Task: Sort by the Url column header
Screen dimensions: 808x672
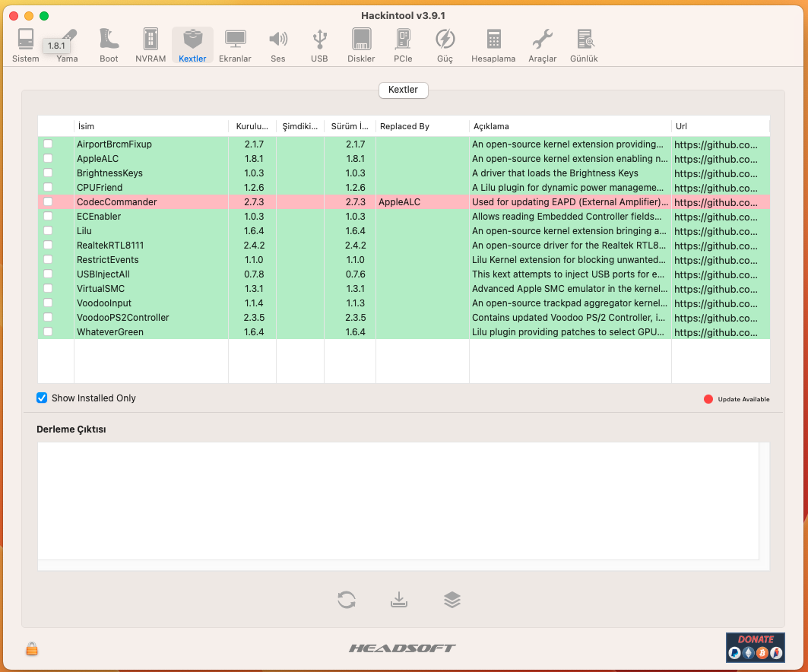Action: 721,126
